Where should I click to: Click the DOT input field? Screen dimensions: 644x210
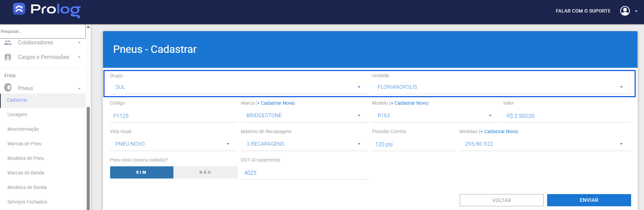pos(304,173)
